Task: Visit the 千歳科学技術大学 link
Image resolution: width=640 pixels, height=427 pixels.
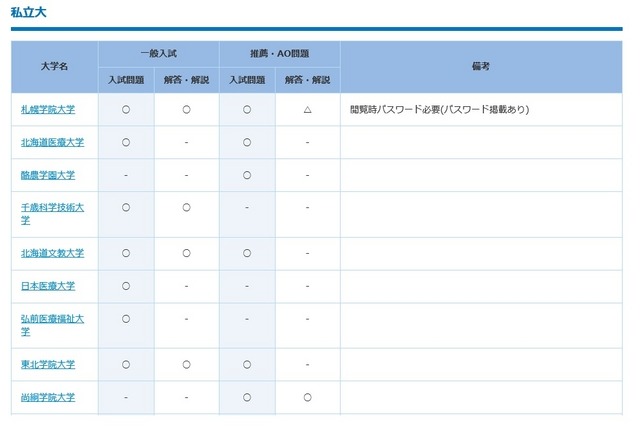Action: [52, 214]
